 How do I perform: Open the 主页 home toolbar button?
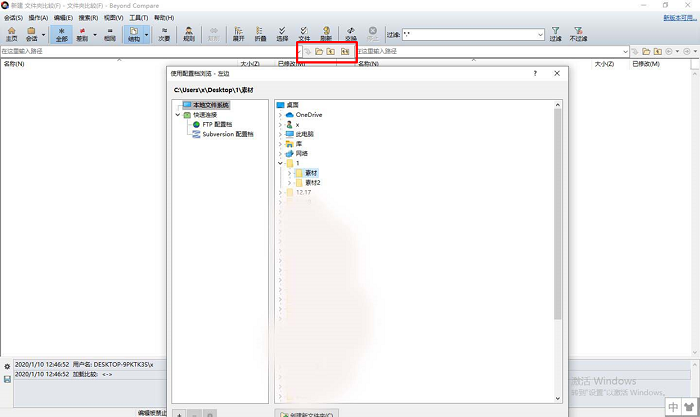point(12,34)
